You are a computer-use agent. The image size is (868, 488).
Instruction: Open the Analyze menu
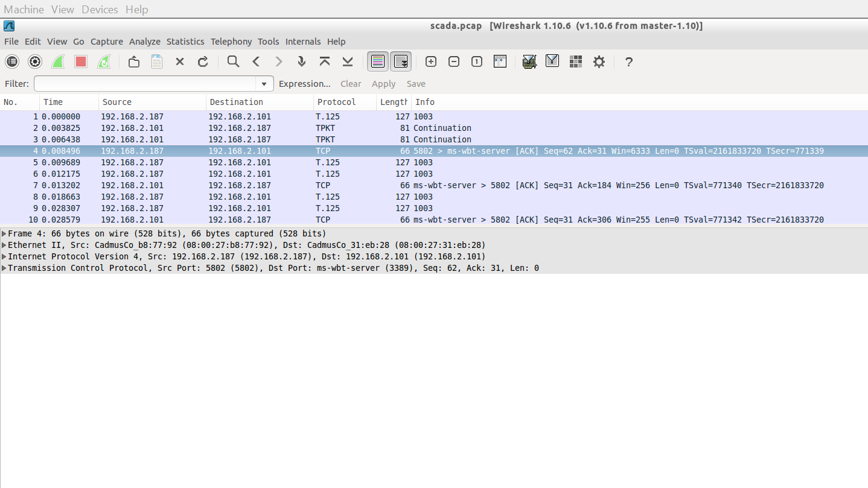[x=145, y=42]
